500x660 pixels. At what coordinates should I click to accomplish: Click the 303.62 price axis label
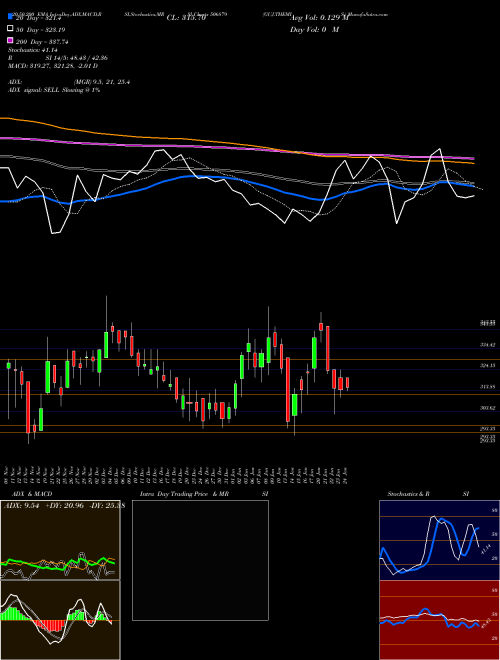487,408
